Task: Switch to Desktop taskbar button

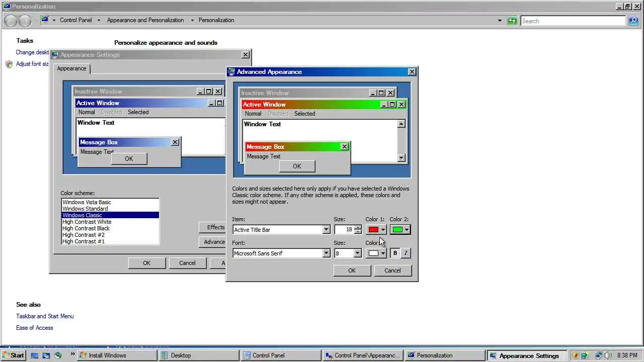Action: pos(199,355)
